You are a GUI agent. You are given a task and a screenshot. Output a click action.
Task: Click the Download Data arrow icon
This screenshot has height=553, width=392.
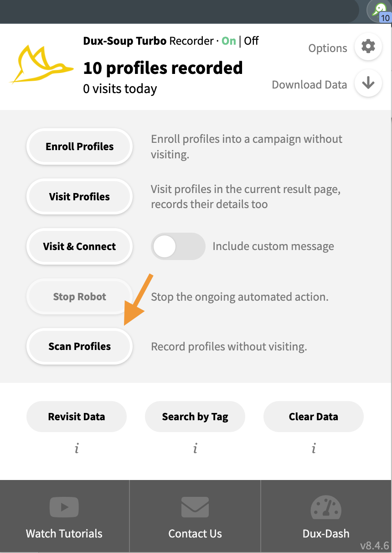tap(368, 83)
